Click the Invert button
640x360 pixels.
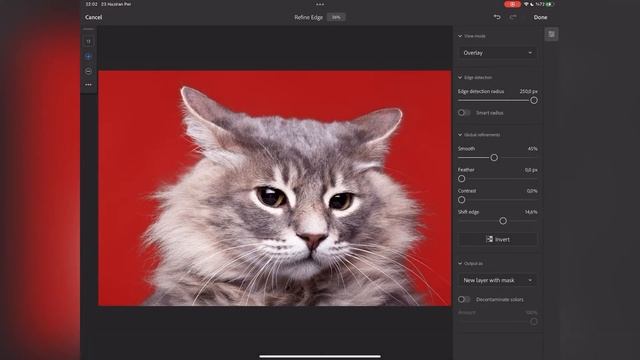498,239
